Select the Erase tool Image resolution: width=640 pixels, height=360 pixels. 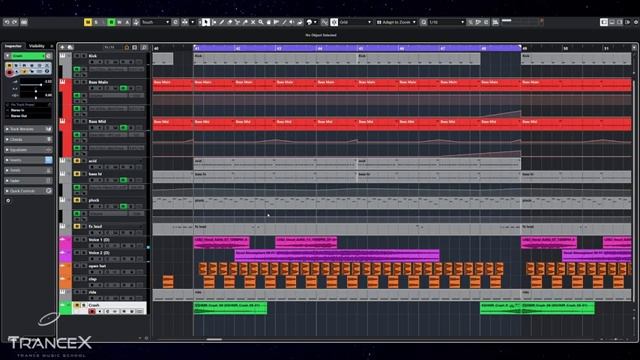coord(229,22)
